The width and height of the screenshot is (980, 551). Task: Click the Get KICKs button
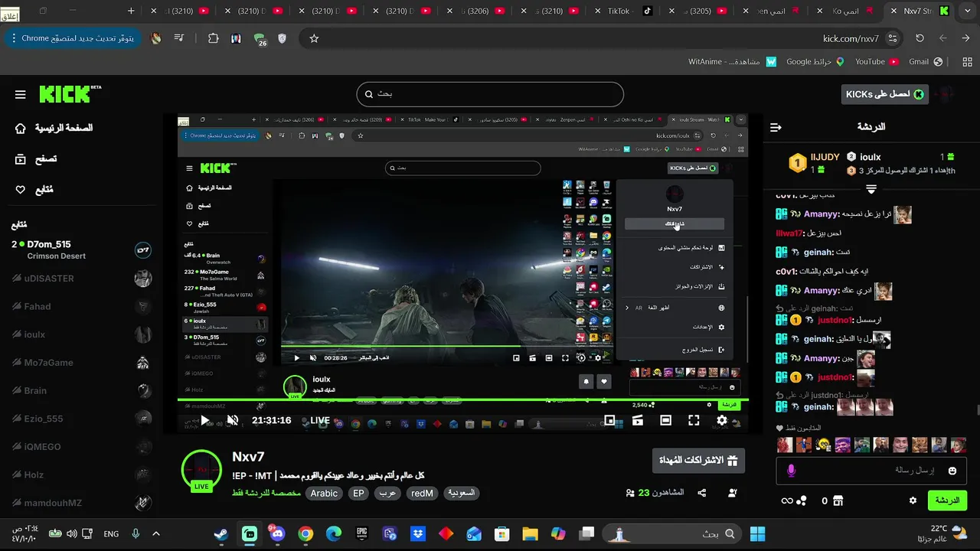[884, 94]
